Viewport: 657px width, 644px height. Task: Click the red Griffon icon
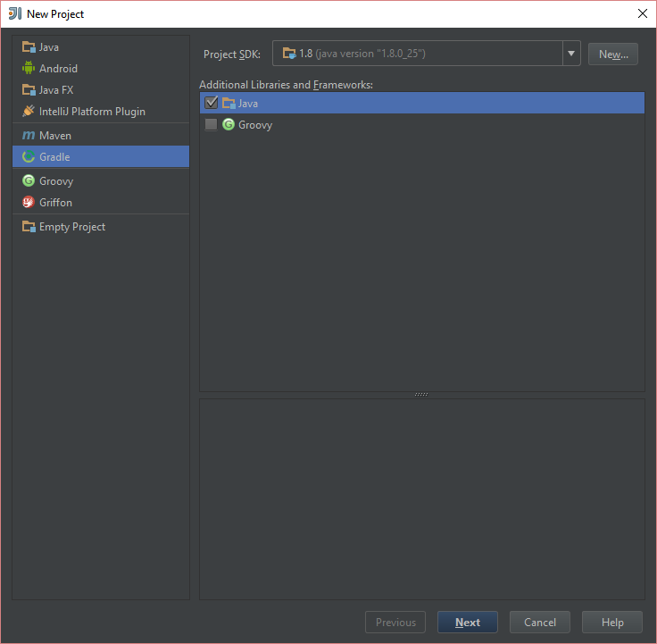(29, 202)
